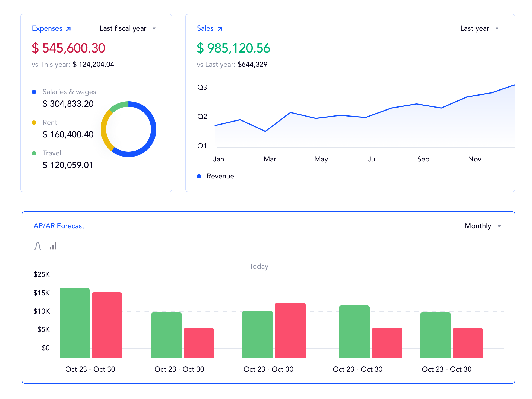Open the Sales link

click(x=205, y=28)
